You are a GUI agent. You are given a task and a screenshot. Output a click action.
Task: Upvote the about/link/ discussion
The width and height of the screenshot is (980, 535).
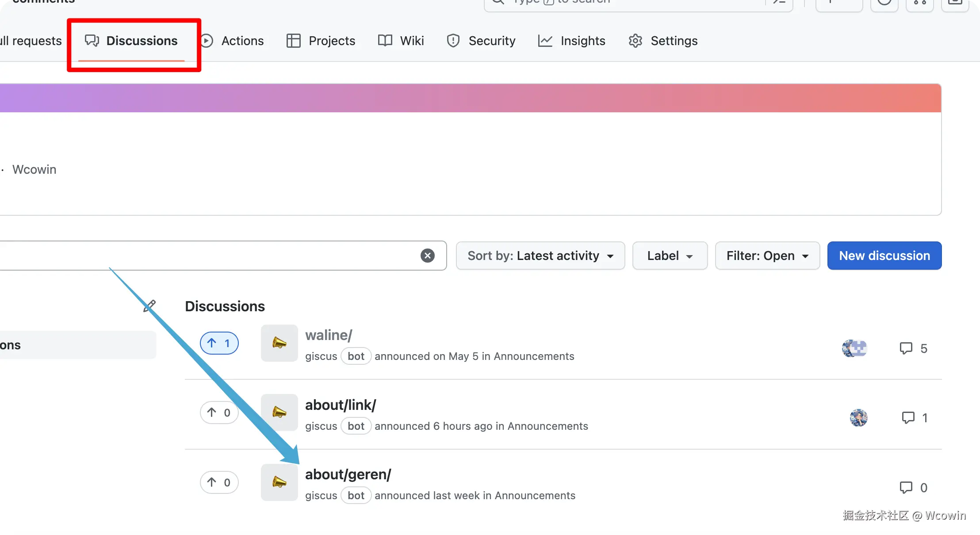pos(219,413)
